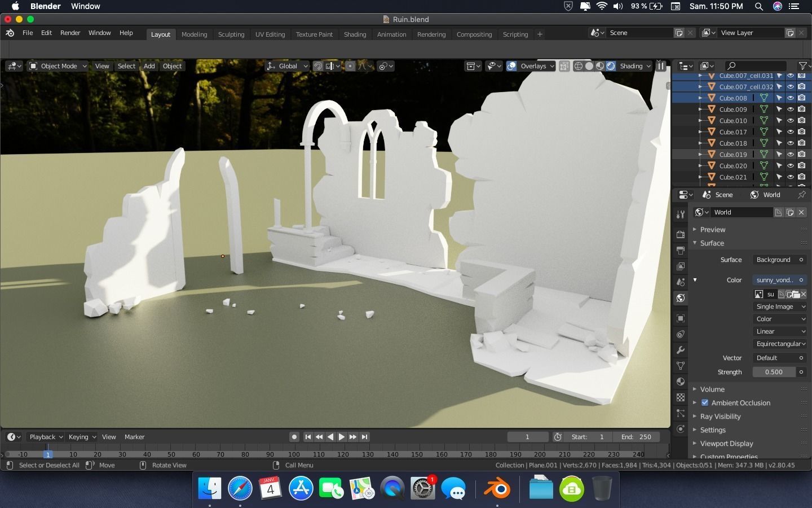
Task: Create a new World datablock
Action: click(790, 212)
